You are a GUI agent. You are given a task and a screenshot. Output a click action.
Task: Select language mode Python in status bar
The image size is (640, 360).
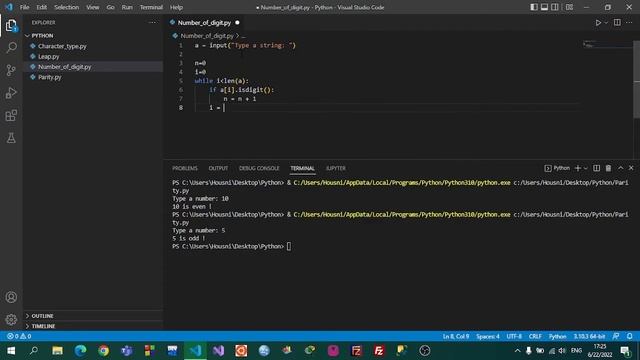pyautogui.click(x=557, y=336)
